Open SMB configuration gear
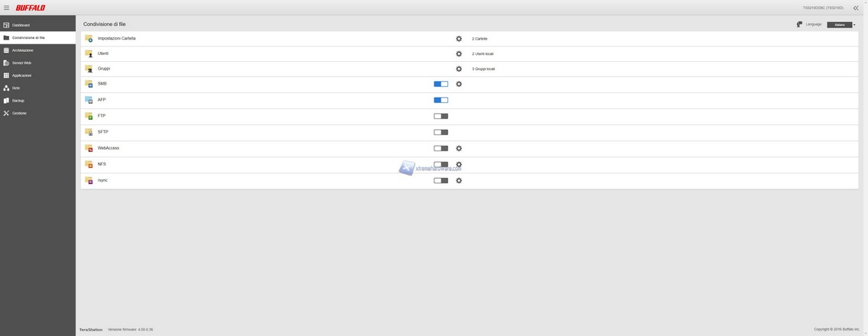This screenshot has width=868, height=336. (459, 85)
